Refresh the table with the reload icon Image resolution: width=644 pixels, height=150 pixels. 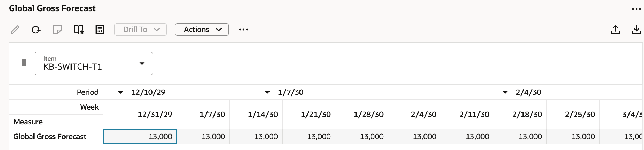(36, 30)
